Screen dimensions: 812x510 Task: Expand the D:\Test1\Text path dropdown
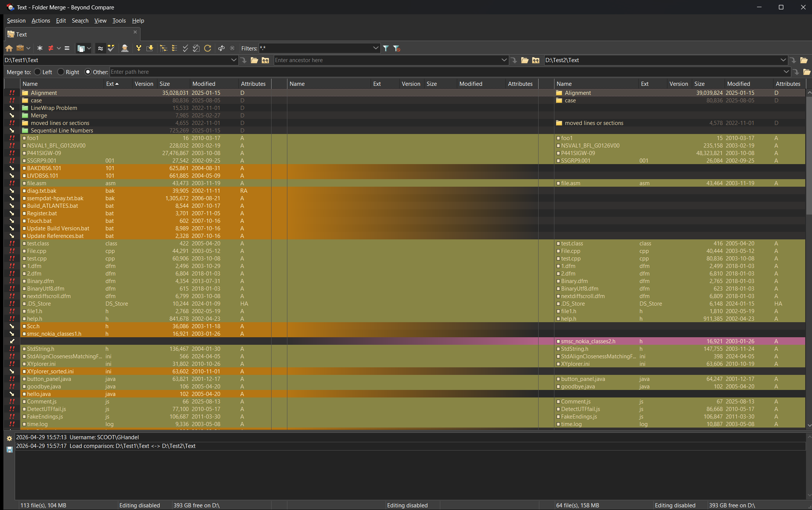[x=234, y=60]
